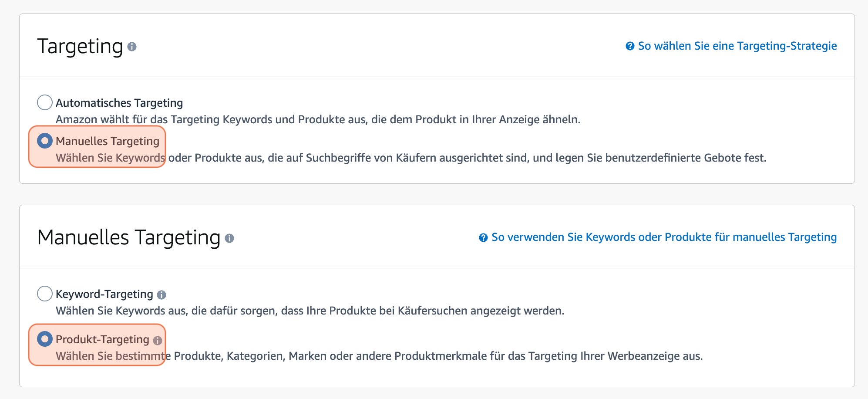
Task: Open 'So verwenden Sie Keywords oder Produkte' help link
Action: (664, 237)
